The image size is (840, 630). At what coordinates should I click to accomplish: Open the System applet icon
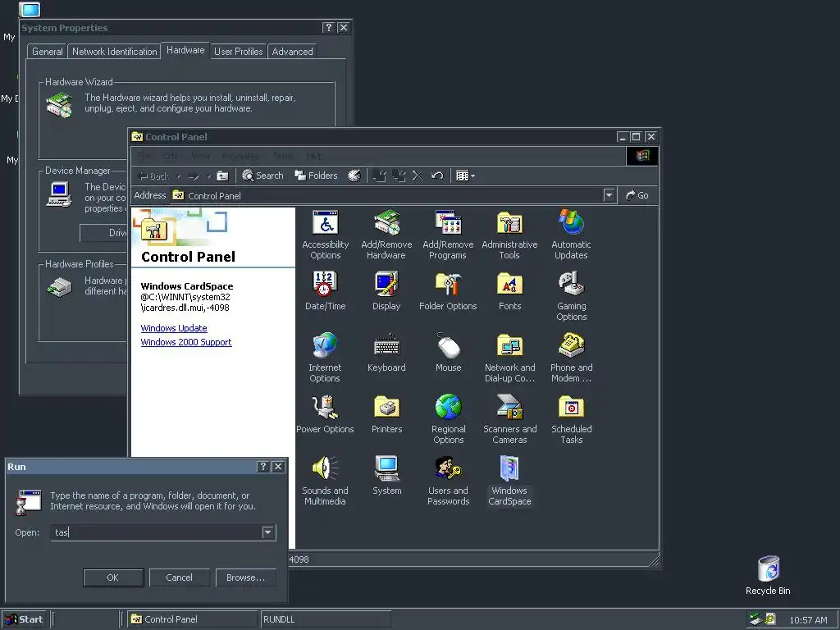[386, 476]
